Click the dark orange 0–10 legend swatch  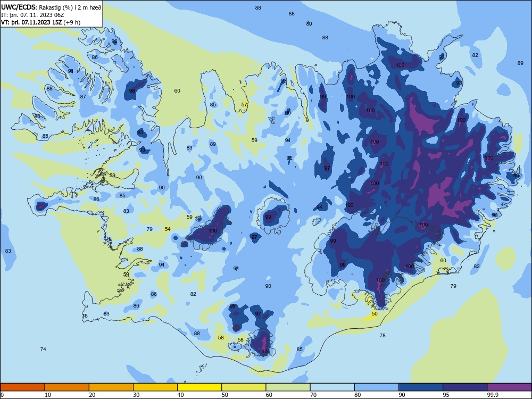tap(22, 387)
